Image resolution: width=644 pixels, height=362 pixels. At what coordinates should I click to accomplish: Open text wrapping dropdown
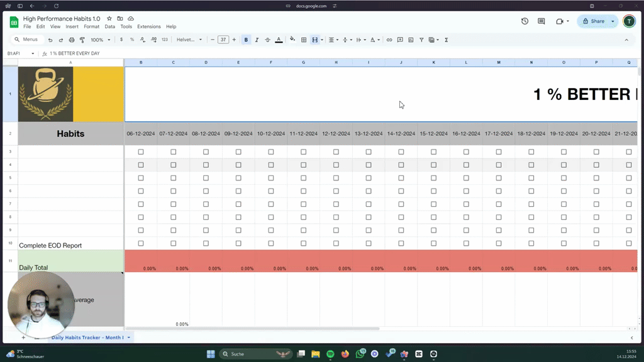click(361, 40)
